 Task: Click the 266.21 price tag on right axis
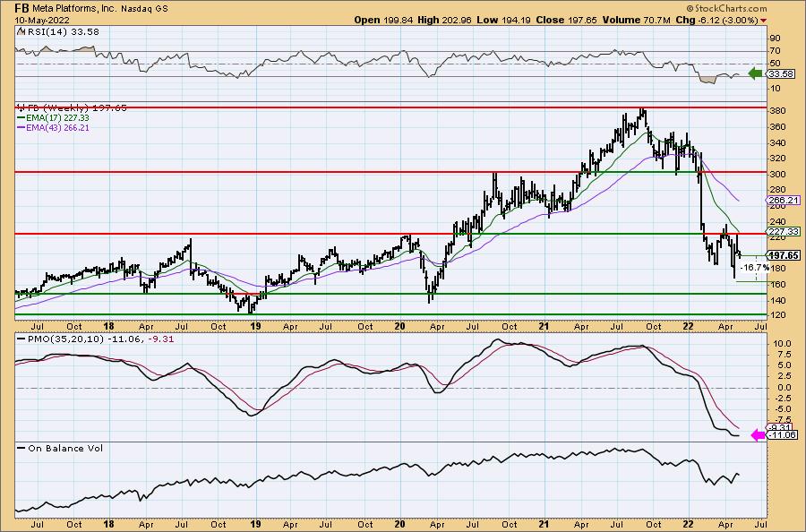[x=784, y=200]
